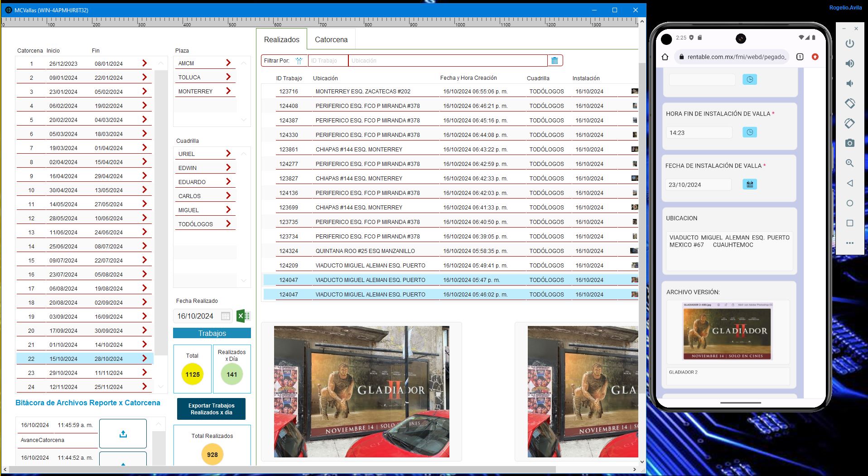
Task: Click the emulator volume up icon
Action: 849,63
